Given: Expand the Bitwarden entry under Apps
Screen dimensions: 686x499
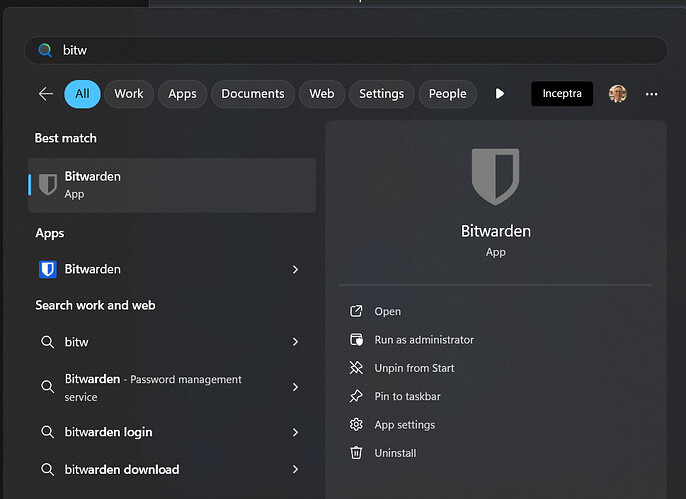Looking at the screenshot, I should tap(295, 269).
